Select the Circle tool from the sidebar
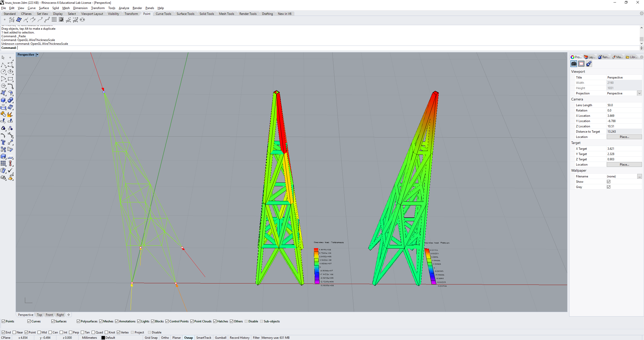This screenshot has height=340, width=644. click(x=4, y=72)
